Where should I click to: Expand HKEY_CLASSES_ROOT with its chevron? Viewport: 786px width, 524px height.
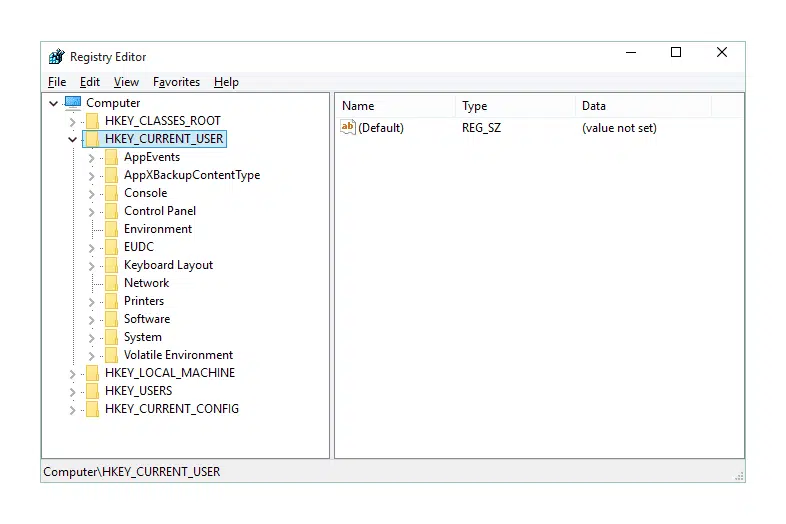pos(72,122)
